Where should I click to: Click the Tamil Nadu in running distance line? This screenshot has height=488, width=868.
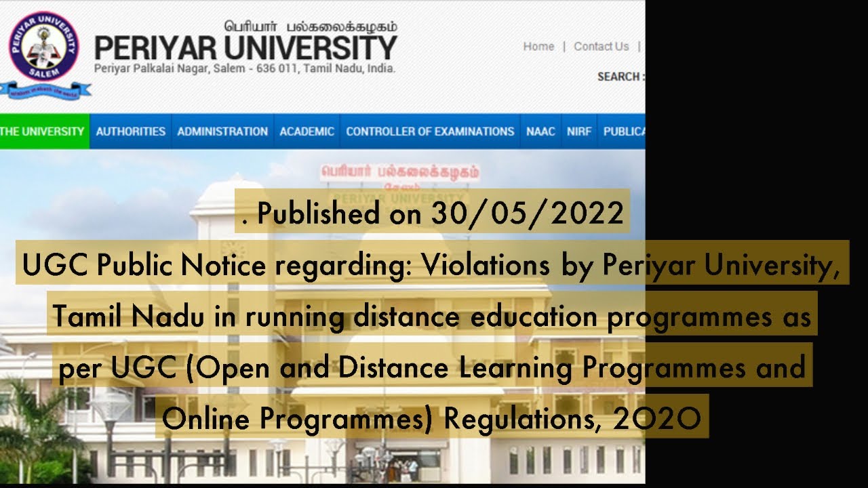(x=433, y=316)
